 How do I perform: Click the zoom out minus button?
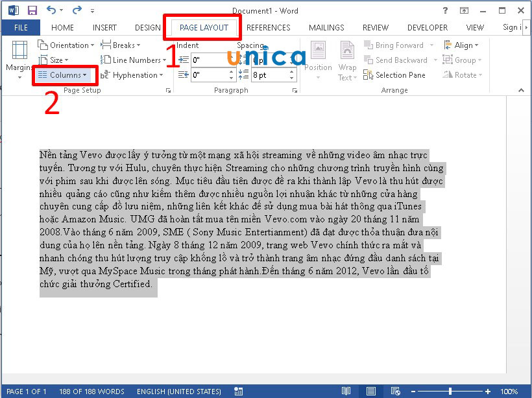click(x=413, y=392)
